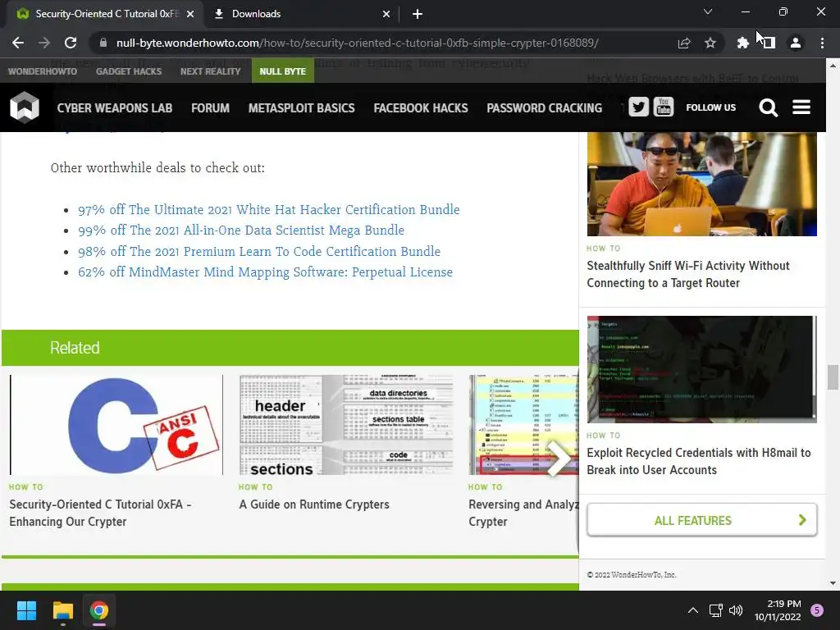The height and width of the screenshot is (630, 840).
Task: Click Chrome icon in the taskbar
Action: (x=99, y=610)
